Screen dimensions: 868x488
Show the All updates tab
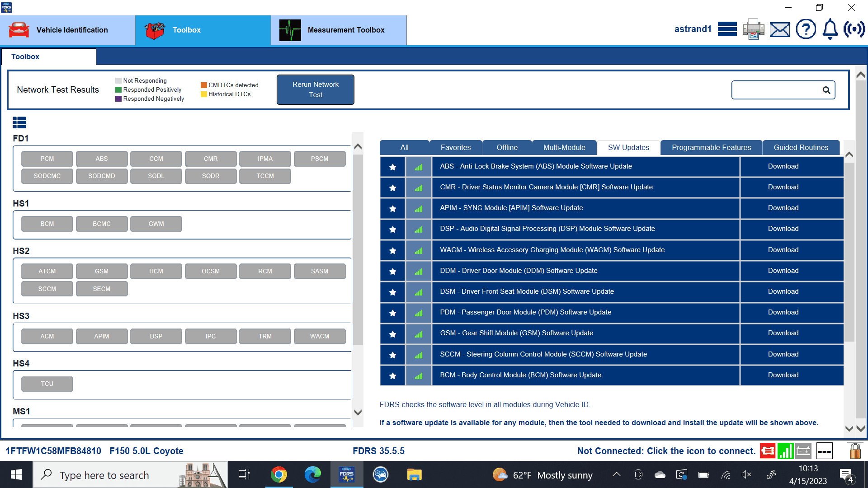pos(404,148)
